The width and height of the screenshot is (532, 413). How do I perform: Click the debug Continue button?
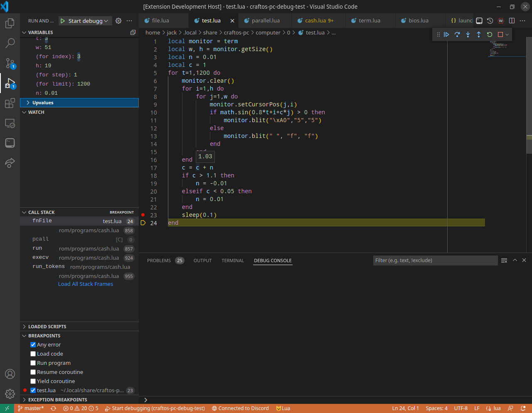[446, 34]
